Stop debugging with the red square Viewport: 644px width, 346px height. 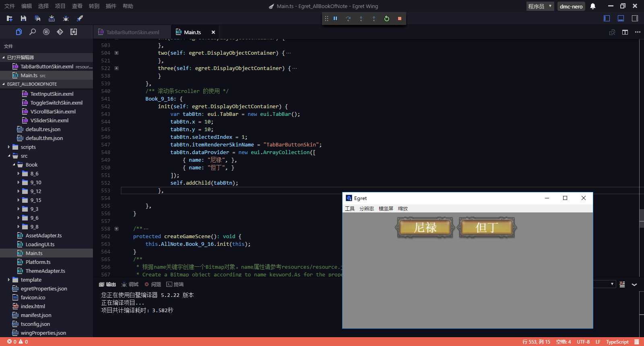point(400,19)
